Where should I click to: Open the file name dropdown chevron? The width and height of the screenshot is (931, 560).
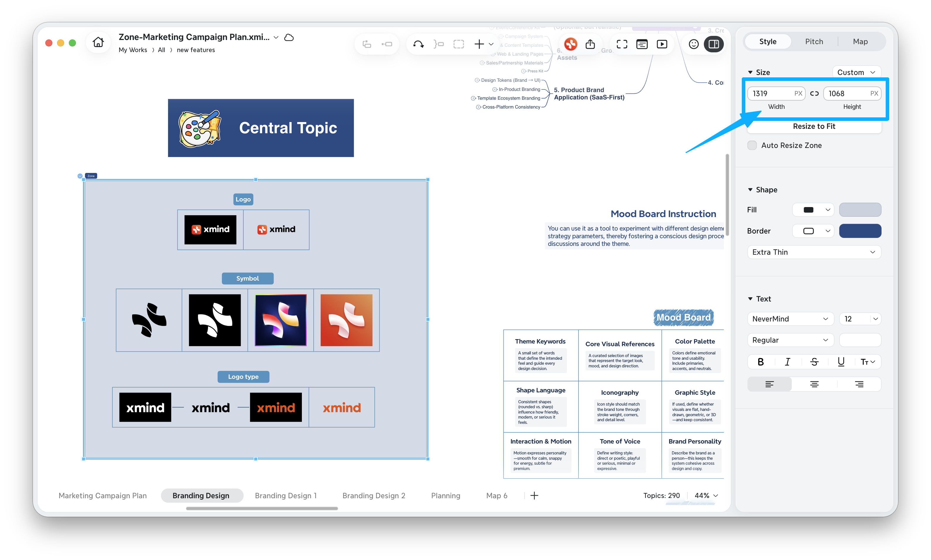pos(276,37)
